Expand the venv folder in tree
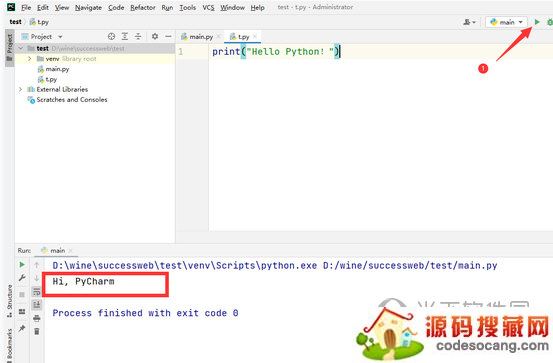This screenshot has height=363, width=553. click(30, 59)
